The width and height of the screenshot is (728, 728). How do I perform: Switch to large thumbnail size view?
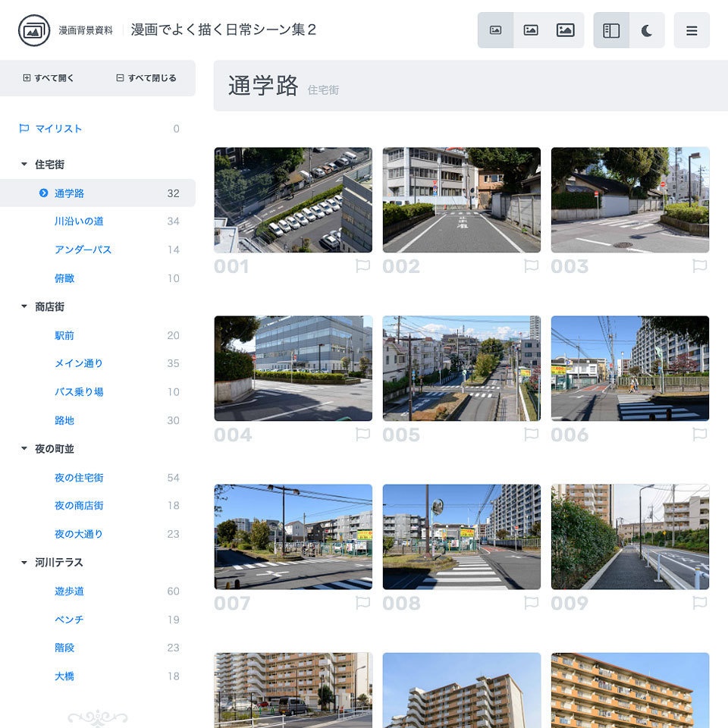coord(565,30)
